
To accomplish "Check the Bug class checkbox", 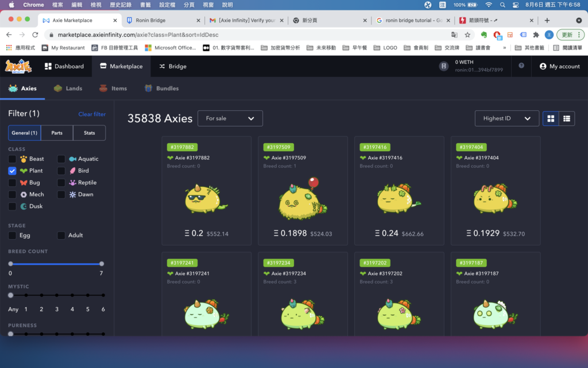I will [x=13, y=183].
